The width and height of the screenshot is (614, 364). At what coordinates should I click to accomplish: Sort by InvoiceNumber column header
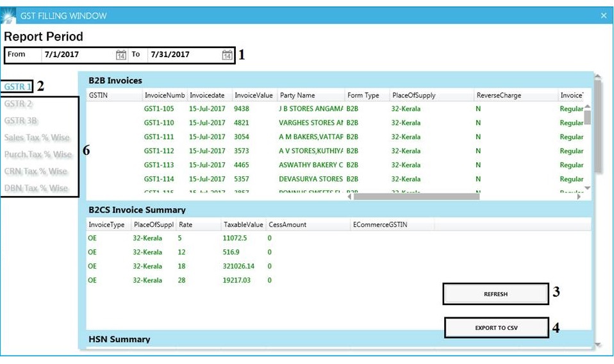click(165, 95)
